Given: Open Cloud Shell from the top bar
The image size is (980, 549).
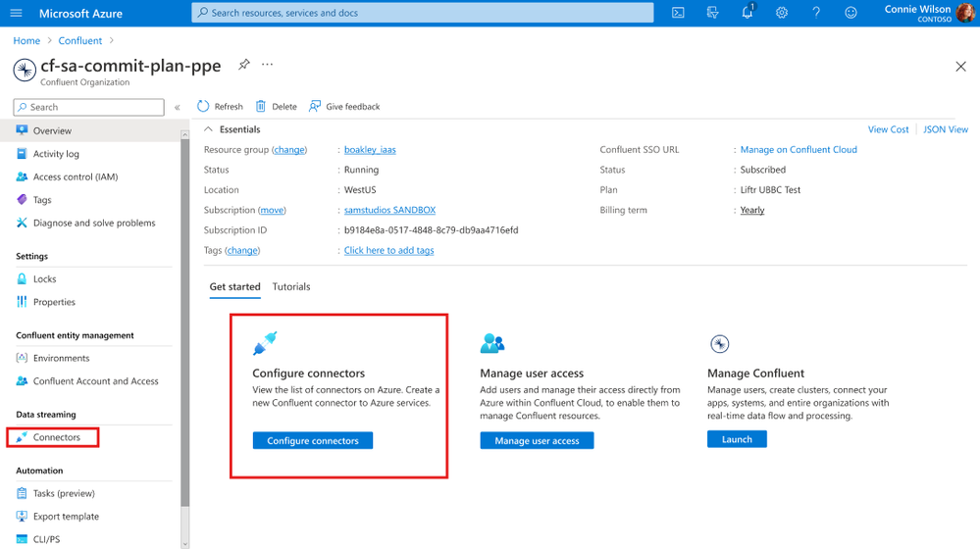Looking at the screenshot, I should click(x=678, y=13).
